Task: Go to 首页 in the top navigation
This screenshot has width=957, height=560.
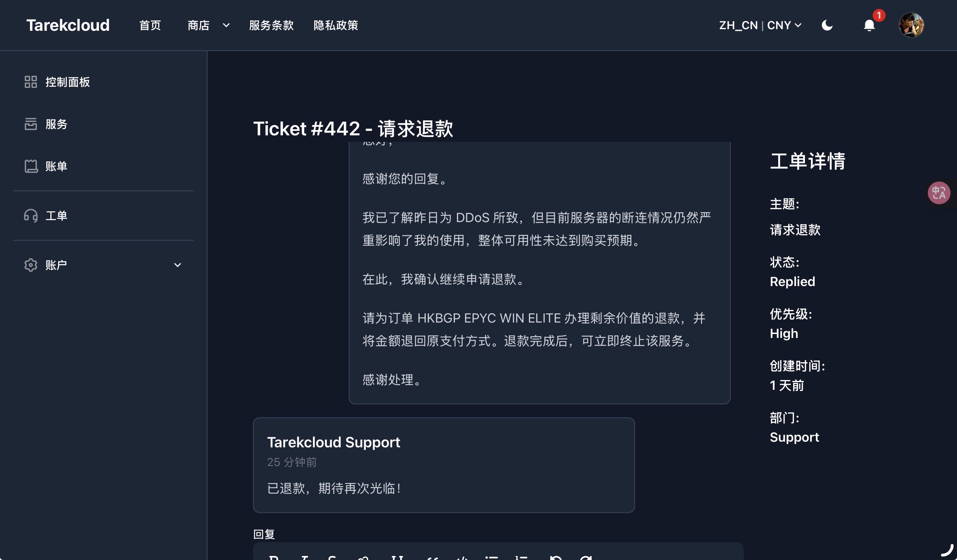Action: [x=150, y=26]
